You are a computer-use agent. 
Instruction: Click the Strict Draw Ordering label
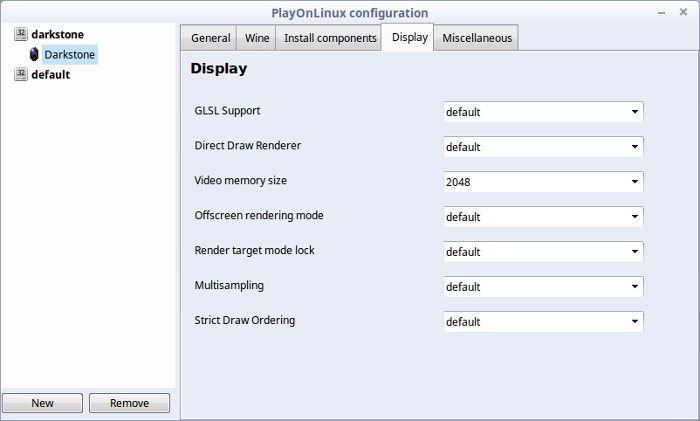[x=245, y=320]
